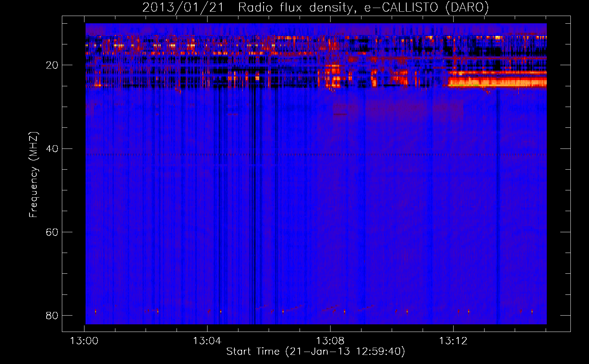Click the 'Frequency (MHZ)' y-axis label
The image size is (589, 364).
tap(33, 175)
